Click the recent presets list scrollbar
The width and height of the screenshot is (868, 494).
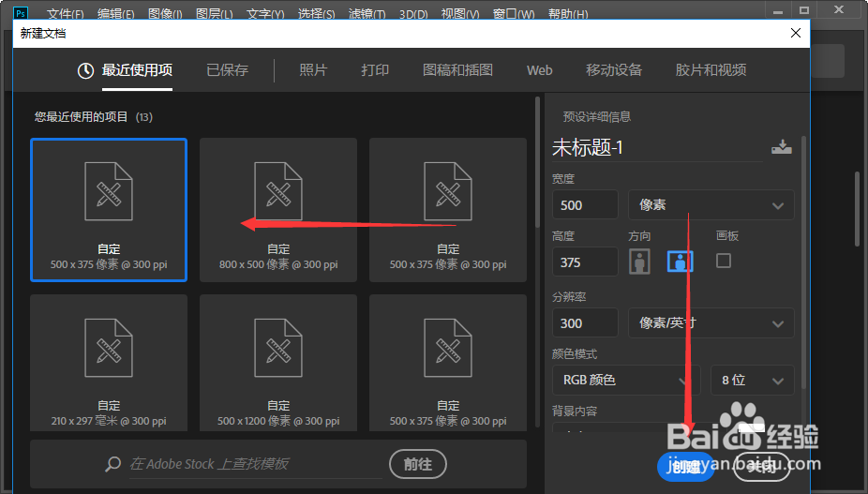[537, 162]
